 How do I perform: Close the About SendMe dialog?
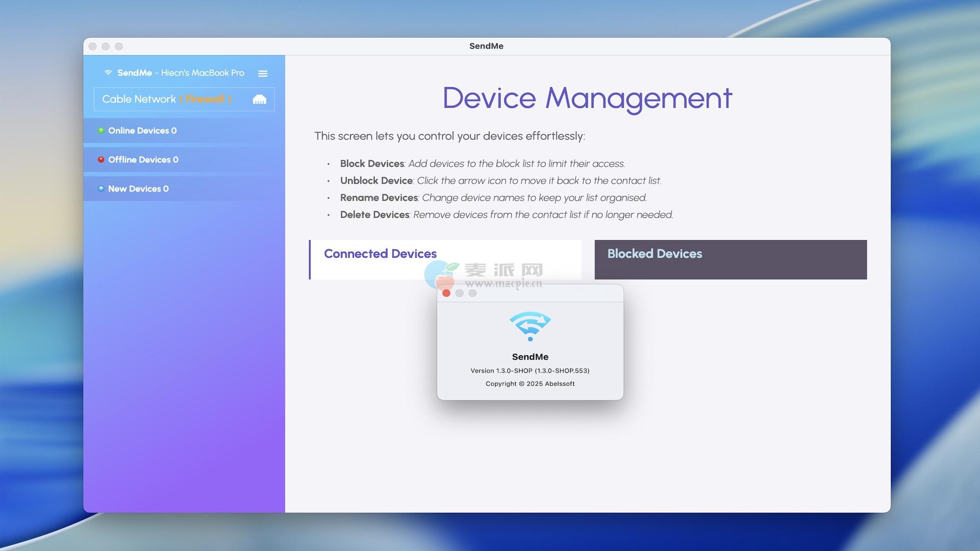[446, 293]
